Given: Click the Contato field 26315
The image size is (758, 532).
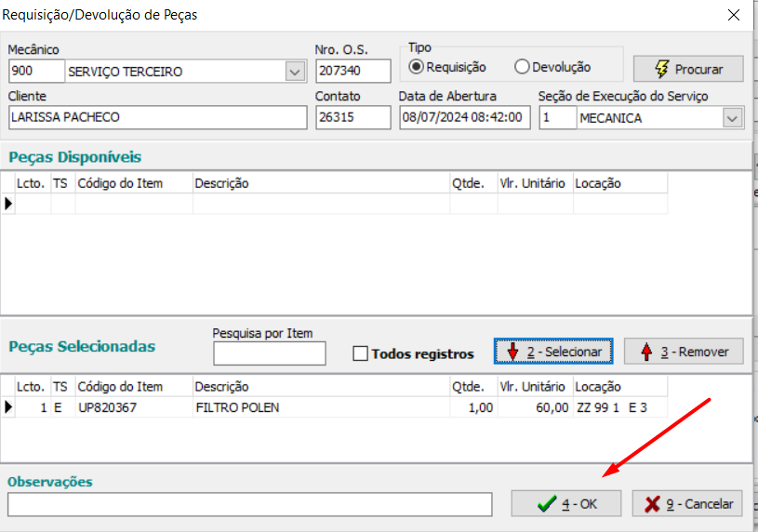Looking at the screenshot, I should pyautogui.click(x=352, y=117).
